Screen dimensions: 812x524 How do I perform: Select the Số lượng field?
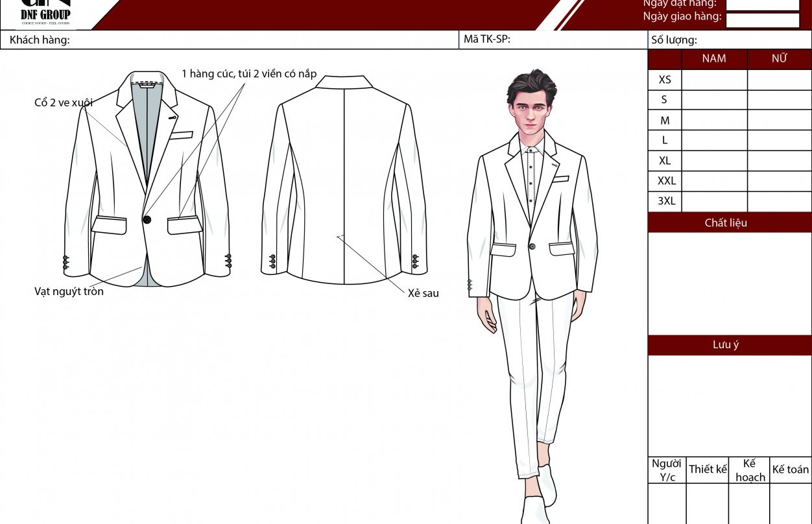click(752, 40)
